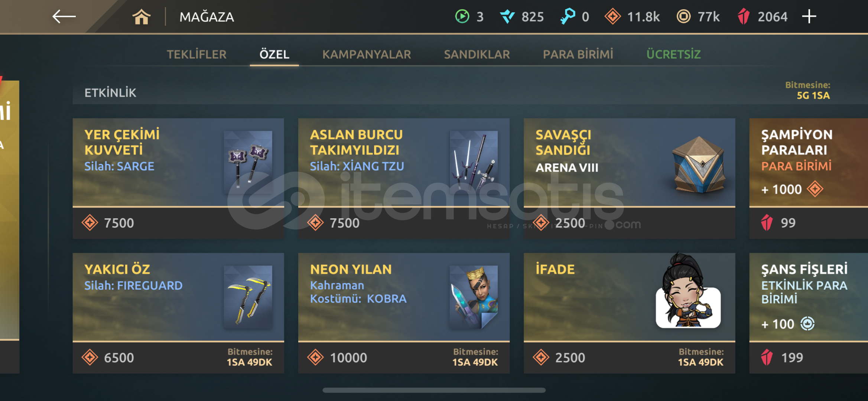This screenshot has width=868, height=401.
Task: Tap the red gem currency icon
Action: point(744,17)
